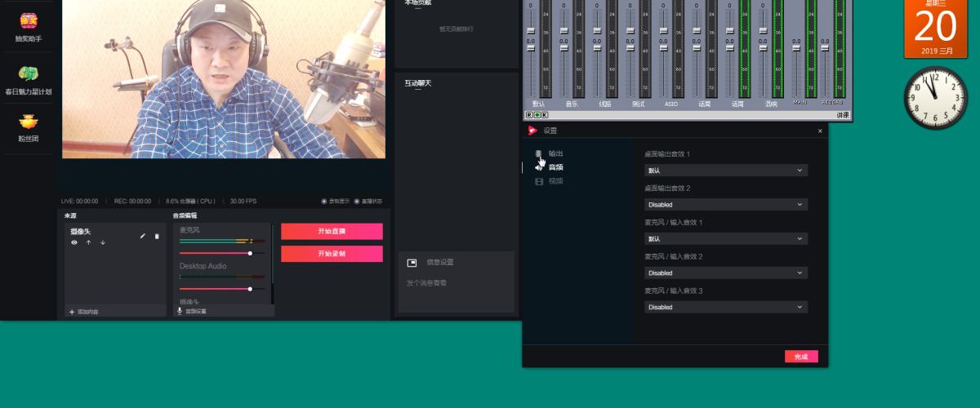Viewport: 980px width, 408px height.
Task: Delete 摄像头 source with trash icon
Action: [x=157, y=236]
